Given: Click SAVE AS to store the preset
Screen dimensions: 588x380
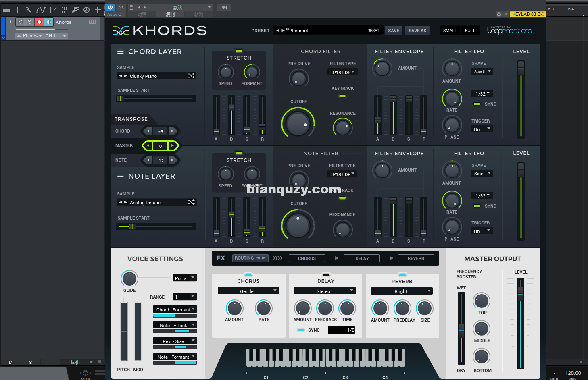Looking at the screenshot, I should click(417, 30).
